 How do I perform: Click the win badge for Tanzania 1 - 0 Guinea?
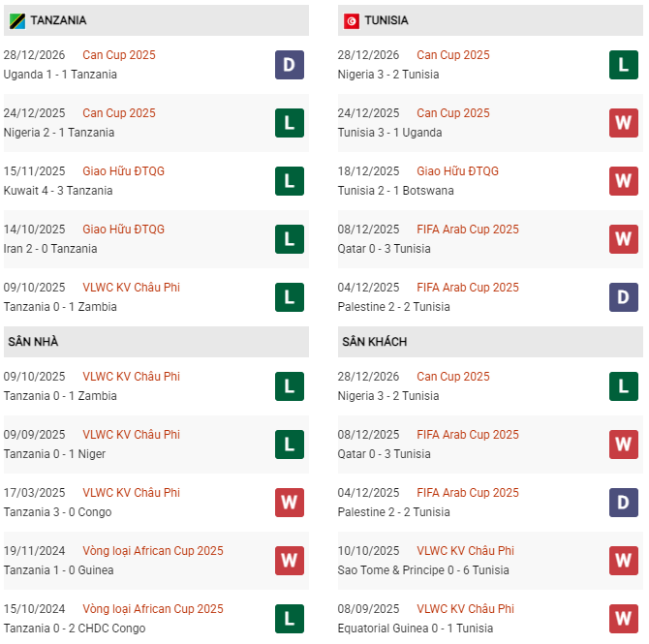point(289,561)
